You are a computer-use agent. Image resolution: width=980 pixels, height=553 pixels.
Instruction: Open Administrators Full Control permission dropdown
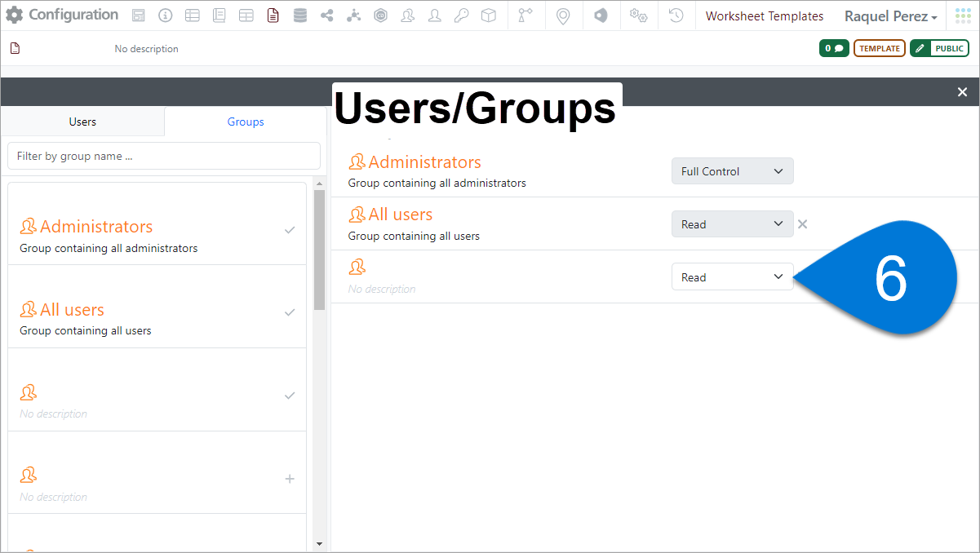point(732,171)
